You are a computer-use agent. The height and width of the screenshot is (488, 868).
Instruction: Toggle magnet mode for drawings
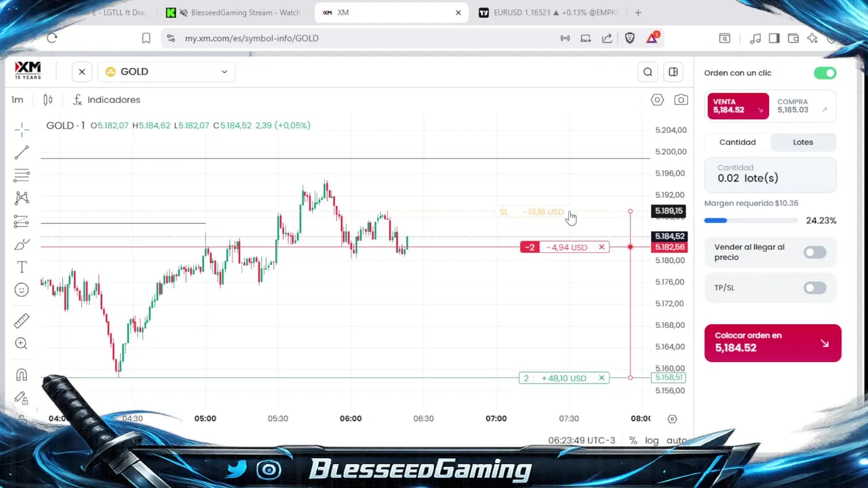click(x=22, y=375)
